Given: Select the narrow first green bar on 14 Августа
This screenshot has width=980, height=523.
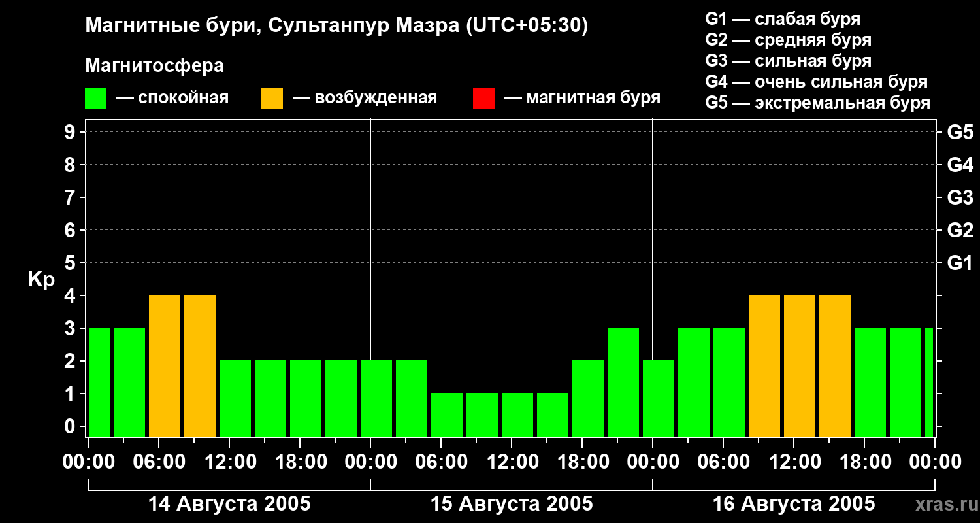Looking at the screenshot, I should (99, 382).
